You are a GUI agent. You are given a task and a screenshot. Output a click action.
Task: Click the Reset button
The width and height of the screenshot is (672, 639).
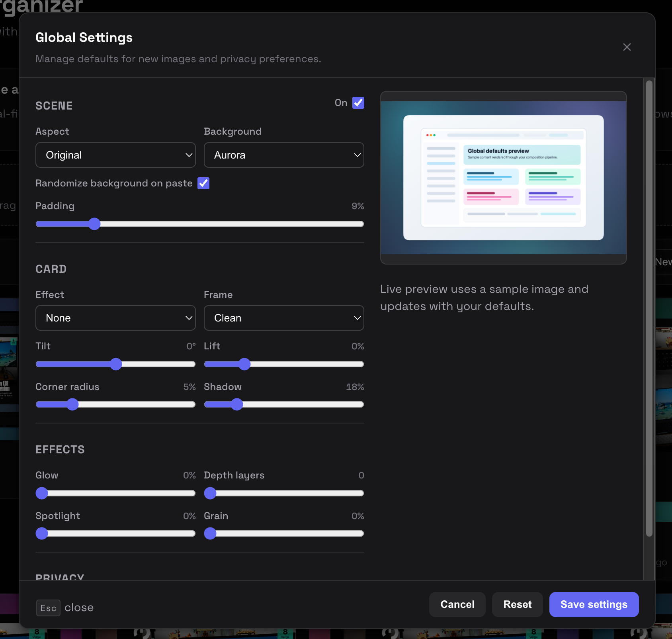coord(517,604)
